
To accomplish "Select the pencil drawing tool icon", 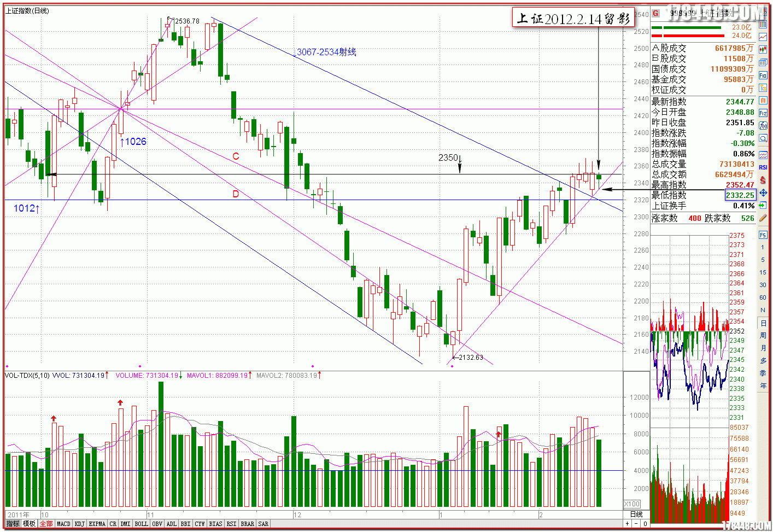I will click(763, 218).
